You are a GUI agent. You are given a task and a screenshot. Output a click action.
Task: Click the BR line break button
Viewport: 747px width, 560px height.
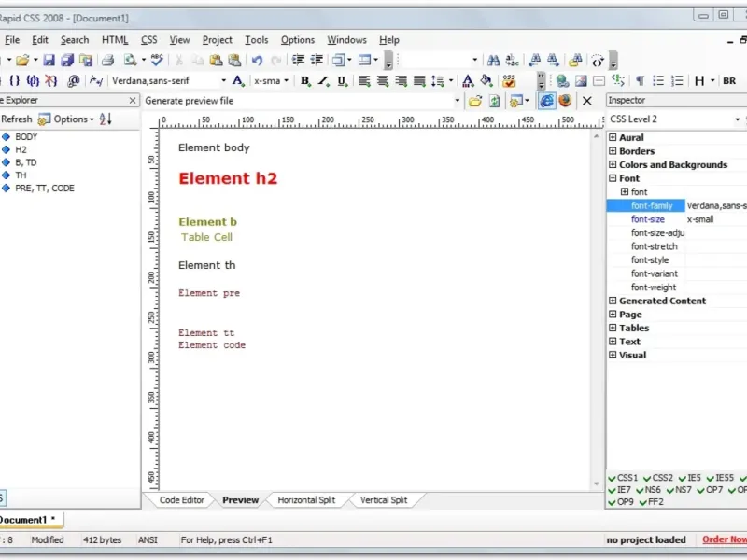pyautogui.click(x=729, y=81)
